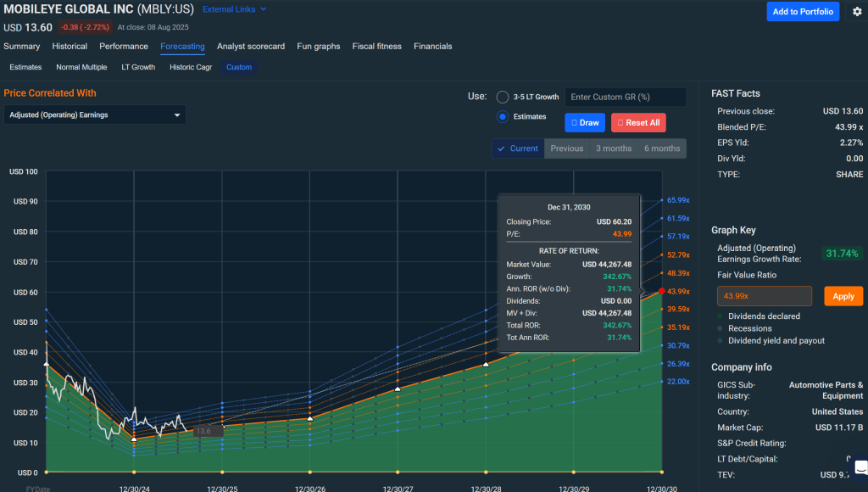Open the Historical tab

[70, 46]
